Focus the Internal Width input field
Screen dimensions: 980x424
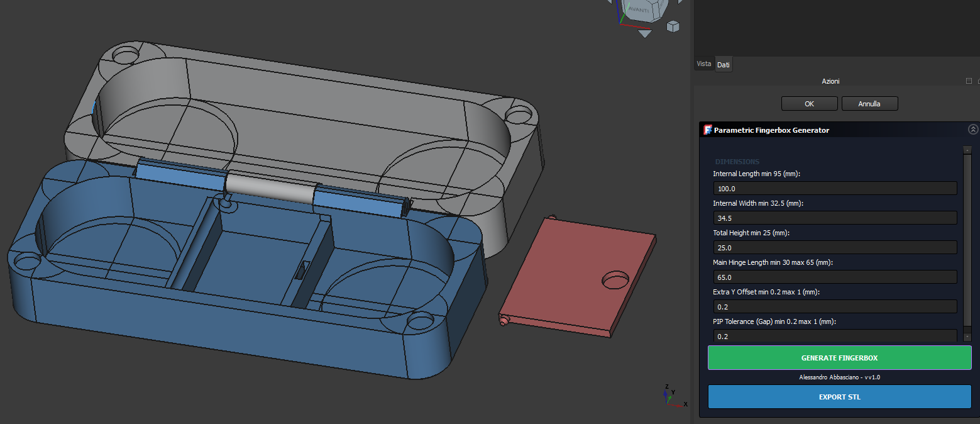[x=835, y=218]
